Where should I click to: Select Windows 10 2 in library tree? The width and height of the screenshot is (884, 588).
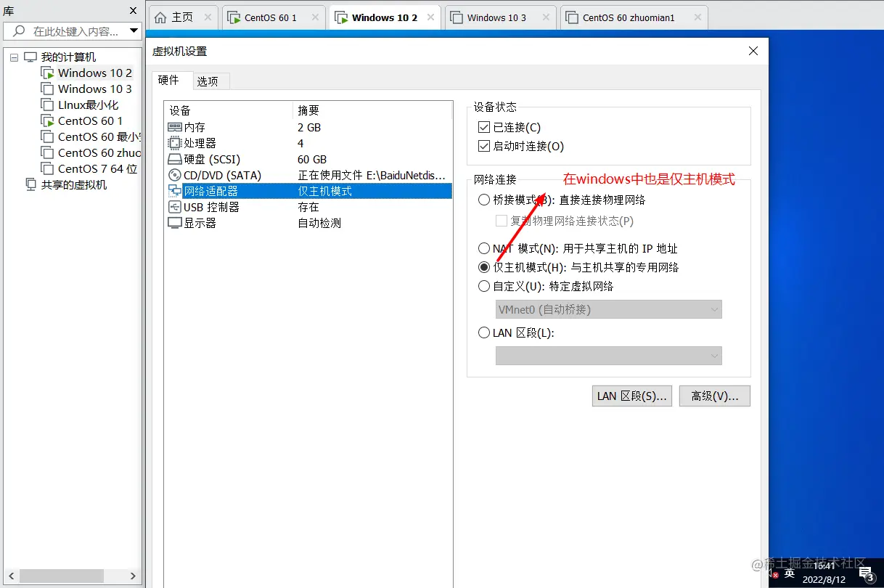coord(95,73)
